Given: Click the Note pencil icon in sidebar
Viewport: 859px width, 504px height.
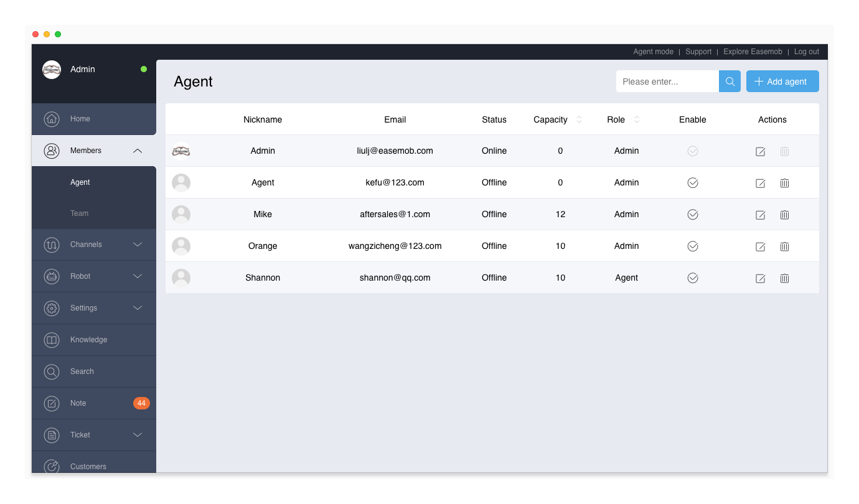Looking at the screenshot, I should pyautogui.click(x=52, y=403).
